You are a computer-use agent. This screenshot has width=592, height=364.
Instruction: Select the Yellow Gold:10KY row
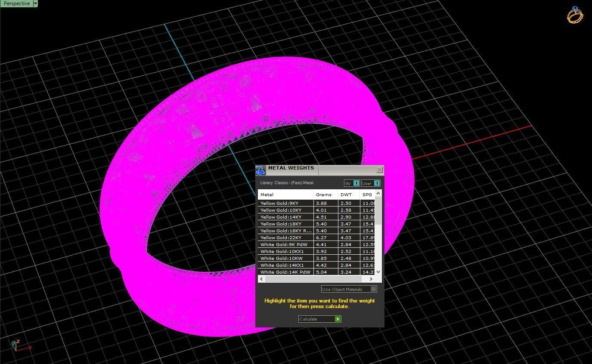pyautogui.click(x=317, y=210)
